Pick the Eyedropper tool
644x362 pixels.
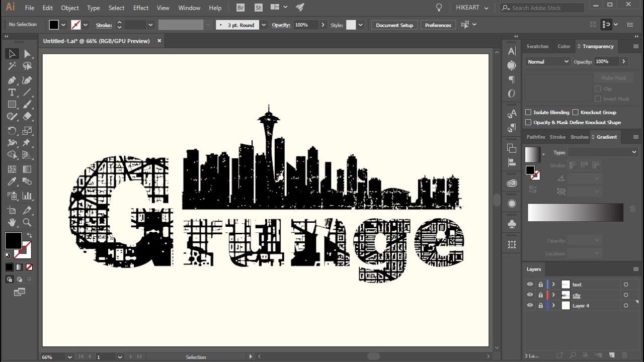12,182
